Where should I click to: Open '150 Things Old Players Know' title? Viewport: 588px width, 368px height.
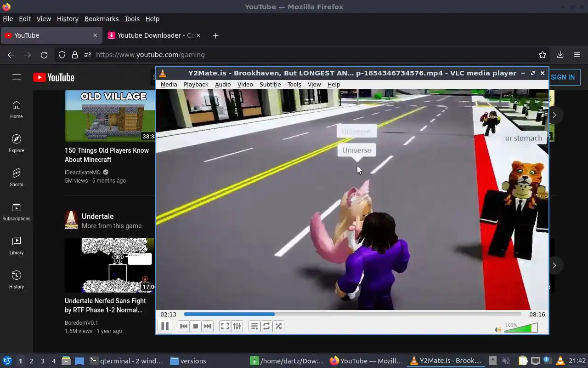coord(107,155)
